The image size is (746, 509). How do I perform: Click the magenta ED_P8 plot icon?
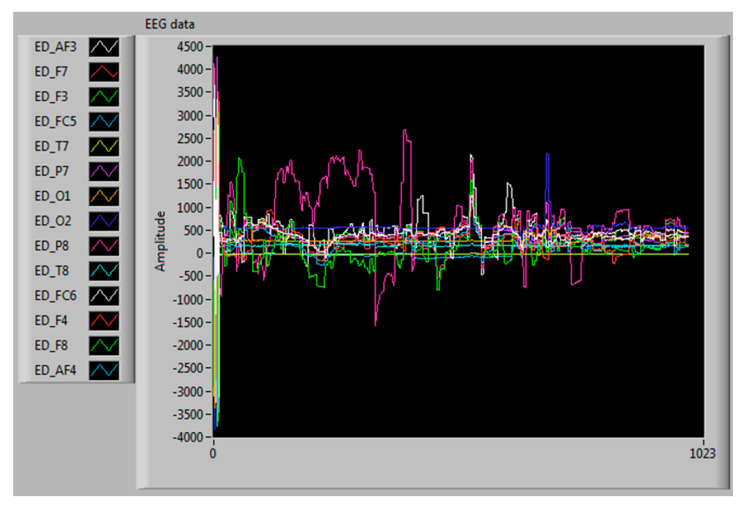(105, 246)
